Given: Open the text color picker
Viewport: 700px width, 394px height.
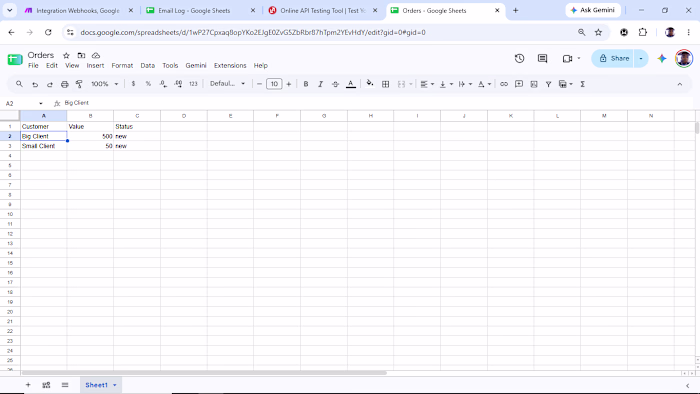Looking at the screenshot, I should pyautogui.click(x=351, y=84).
